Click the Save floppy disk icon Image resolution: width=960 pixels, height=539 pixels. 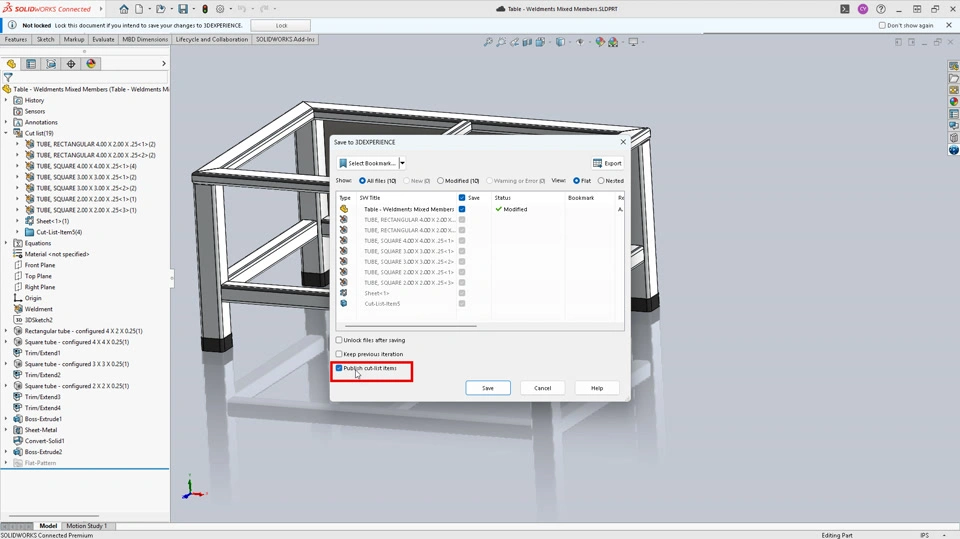(x=183, y=9)
